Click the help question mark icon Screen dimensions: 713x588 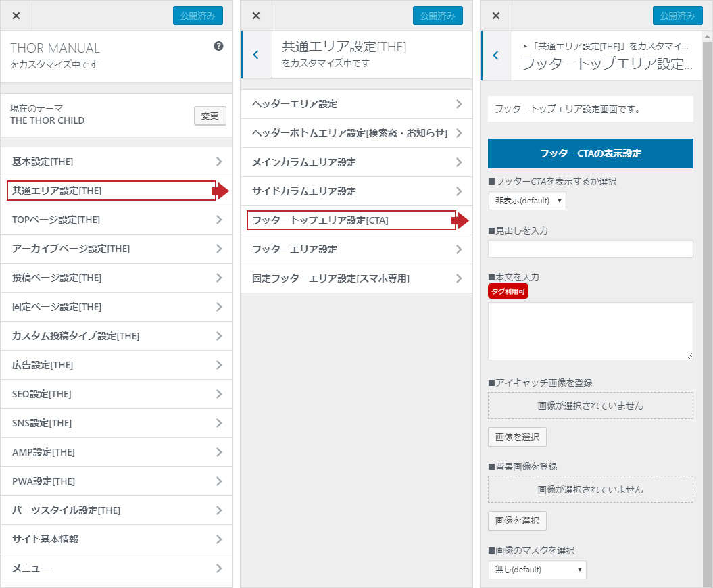pyautogui.click(x=218, y=47)
